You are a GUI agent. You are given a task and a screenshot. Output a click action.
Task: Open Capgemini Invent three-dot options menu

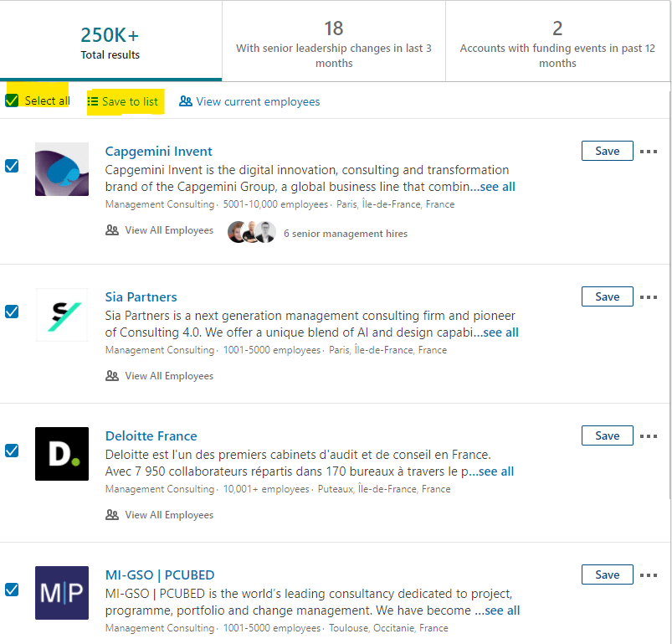point(649,152)
